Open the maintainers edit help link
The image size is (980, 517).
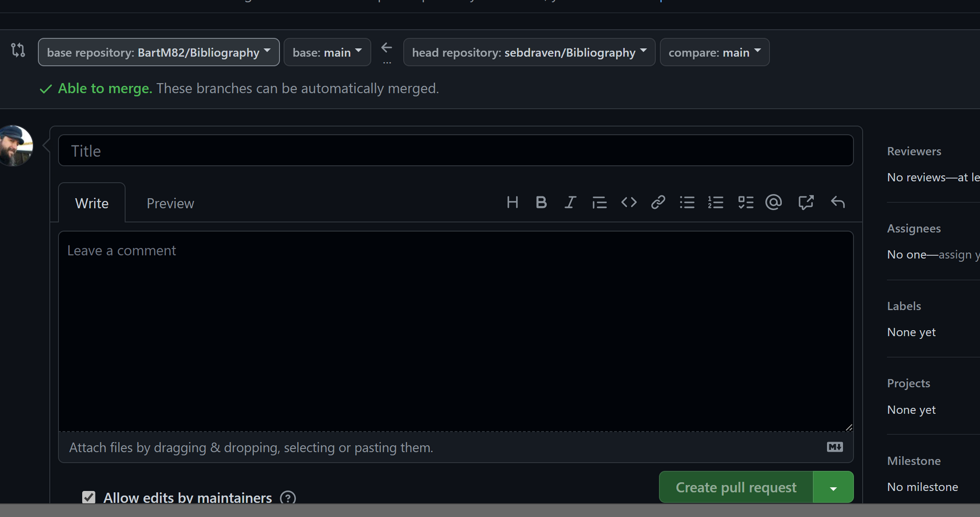[x=287, y=498]
